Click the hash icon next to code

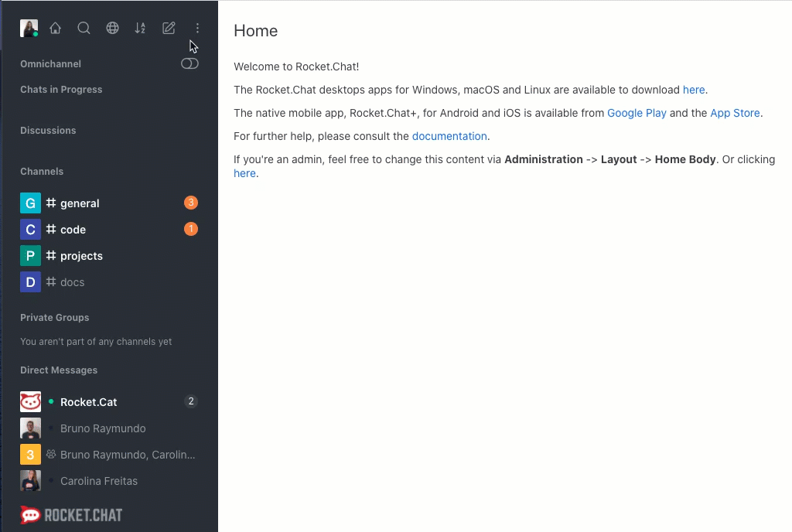(x=51, y=229)
